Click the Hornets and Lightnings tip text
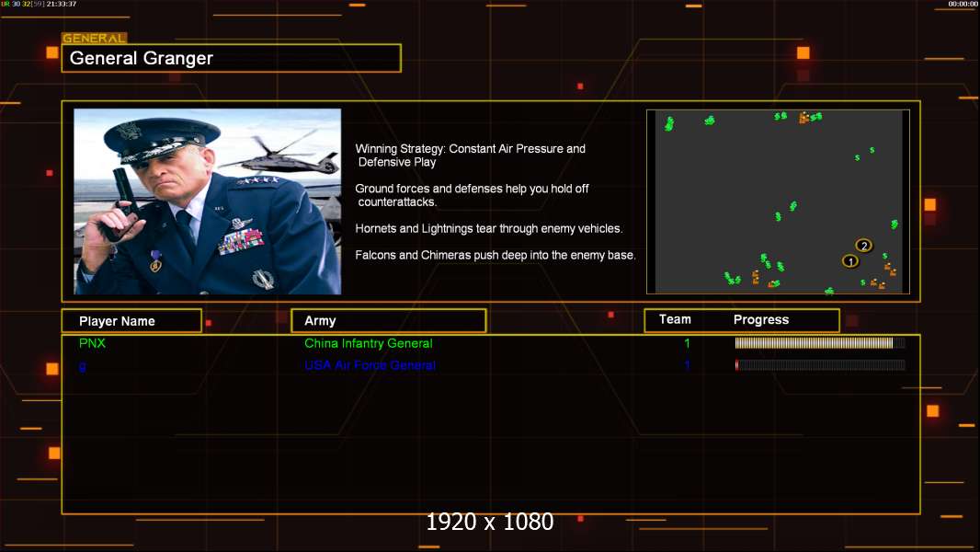 tap(489, 229)
